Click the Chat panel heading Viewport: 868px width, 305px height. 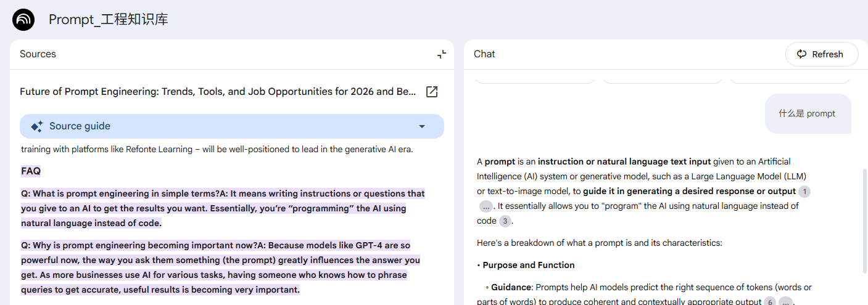click(484, 54)
